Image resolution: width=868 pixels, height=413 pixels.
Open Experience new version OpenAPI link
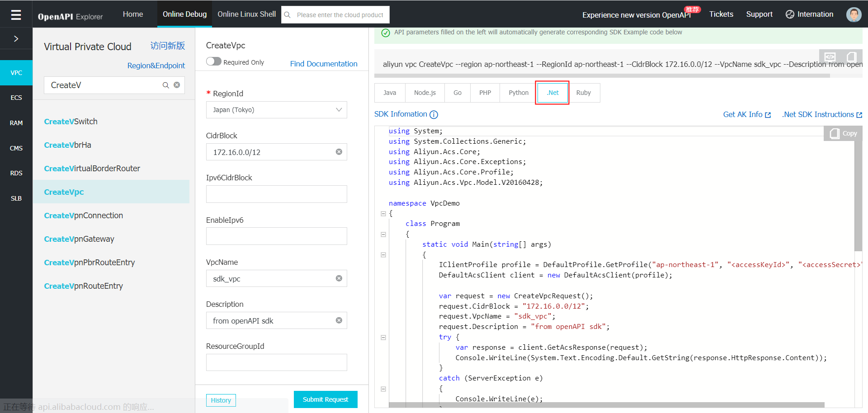pos(636,15)
